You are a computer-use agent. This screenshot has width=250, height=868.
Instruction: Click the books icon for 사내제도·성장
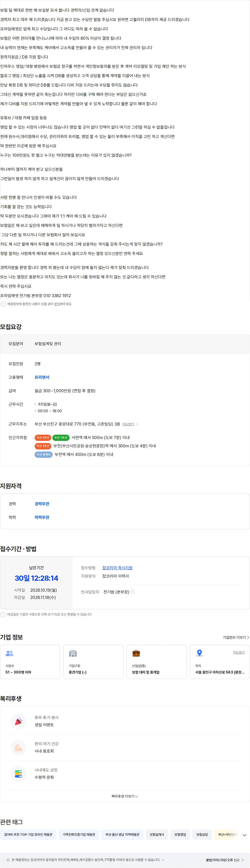click(18, 774)
